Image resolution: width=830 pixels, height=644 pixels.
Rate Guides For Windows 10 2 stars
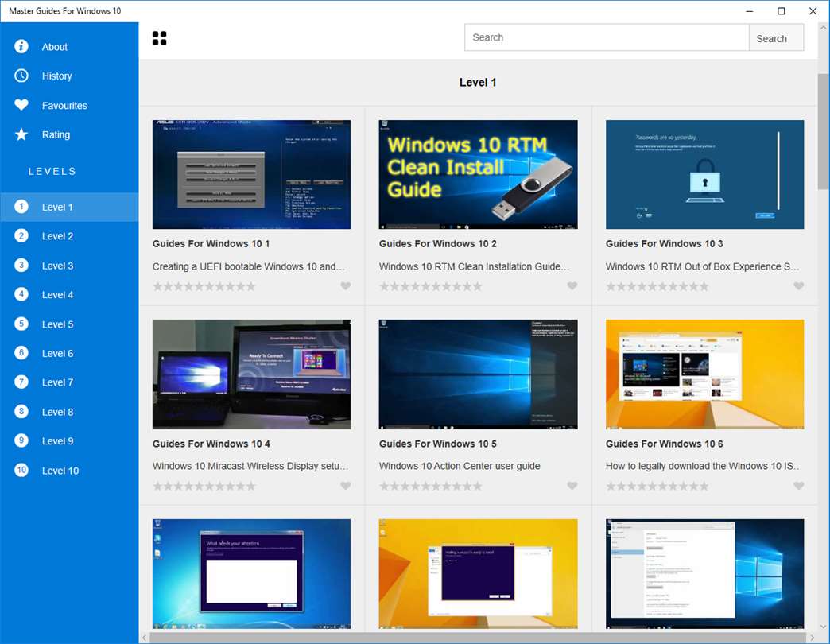pos(431,286)
